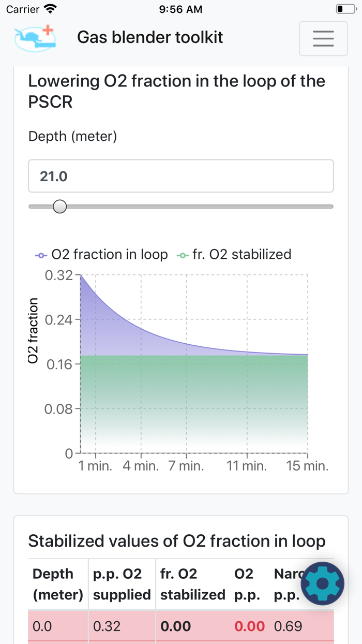Screen dimensions: 362x644
Task: Click the depth slider handle
Action: [x=60, y=207]
